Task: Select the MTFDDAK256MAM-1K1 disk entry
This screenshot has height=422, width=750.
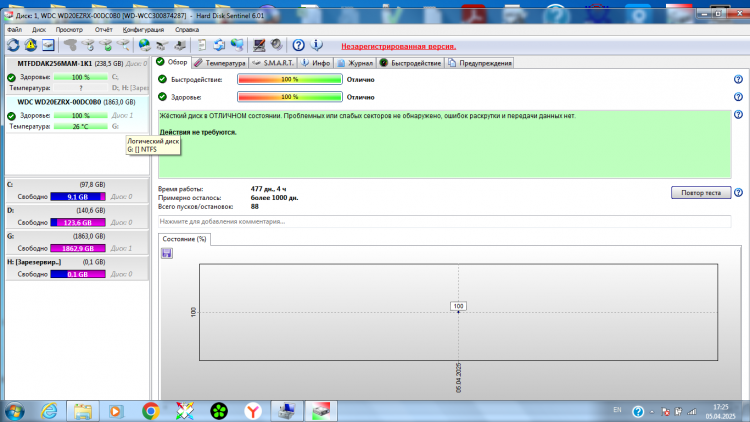Action: [77, 75]
